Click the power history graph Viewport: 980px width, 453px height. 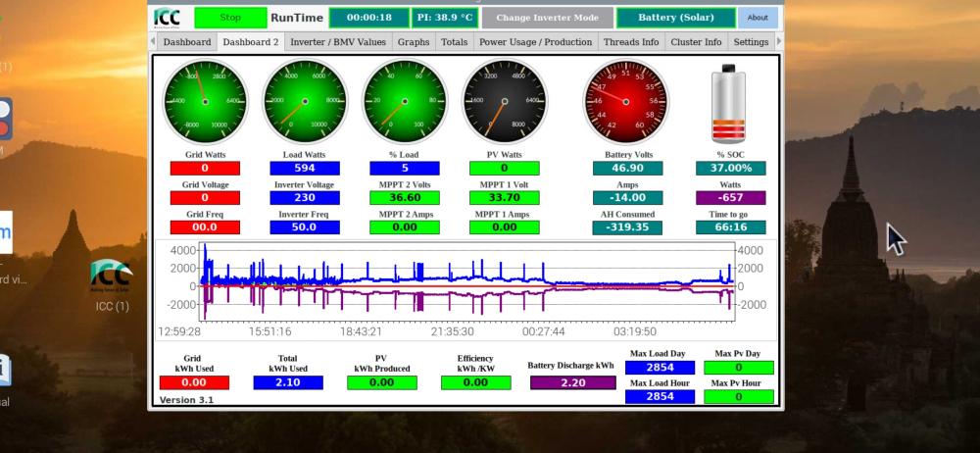coord(466,289)
